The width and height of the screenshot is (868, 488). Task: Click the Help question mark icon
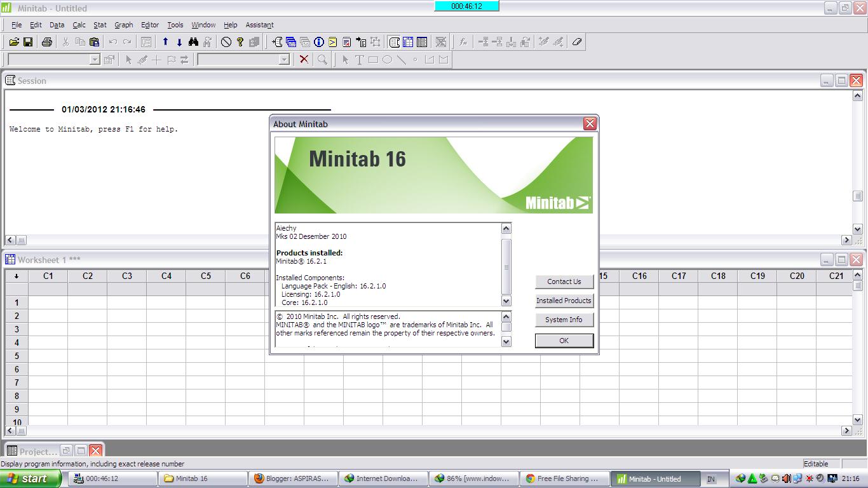click(x=240, y=42)
